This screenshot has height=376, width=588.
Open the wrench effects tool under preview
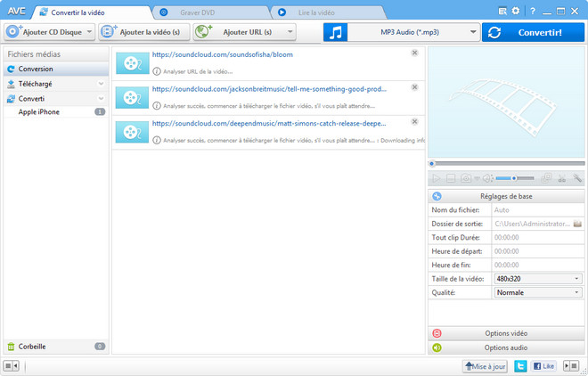point(577,179)
